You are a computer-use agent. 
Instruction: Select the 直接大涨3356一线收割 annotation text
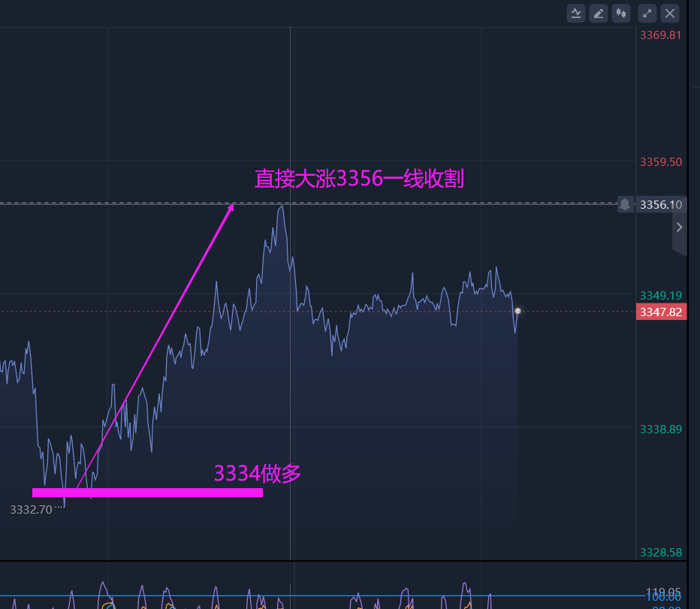[359, 179]
